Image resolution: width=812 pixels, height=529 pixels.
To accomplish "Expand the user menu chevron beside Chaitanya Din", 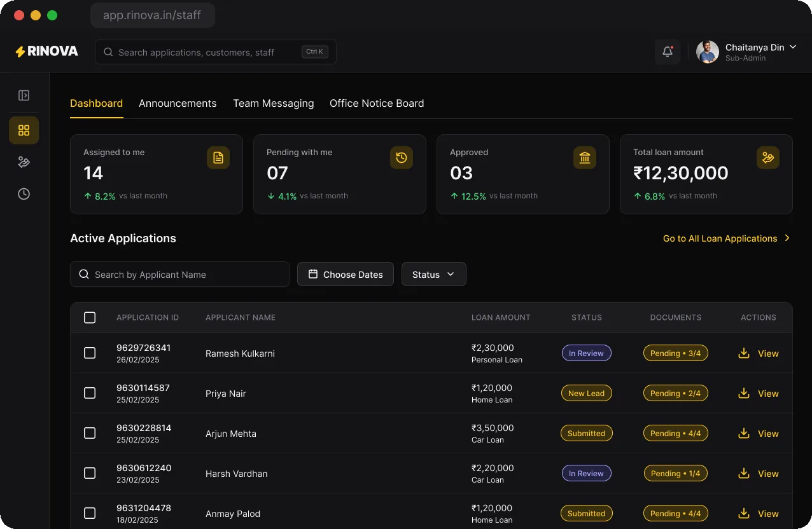I will (x=793, y=47).
